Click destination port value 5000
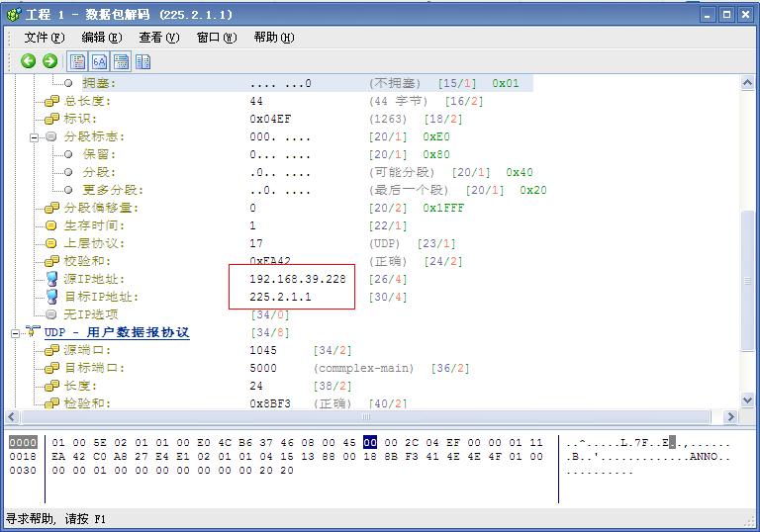The image size is (760, 532). [x=263, y=368]
